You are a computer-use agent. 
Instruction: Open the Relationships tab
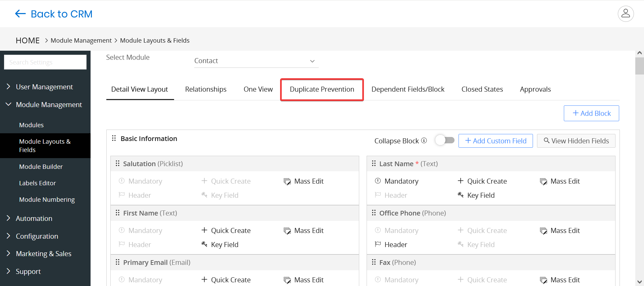click(206, 89)
